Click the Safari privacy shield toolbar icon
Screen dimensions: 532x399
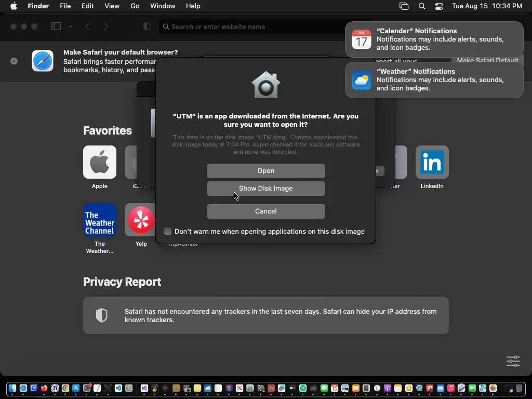[147, 26]
